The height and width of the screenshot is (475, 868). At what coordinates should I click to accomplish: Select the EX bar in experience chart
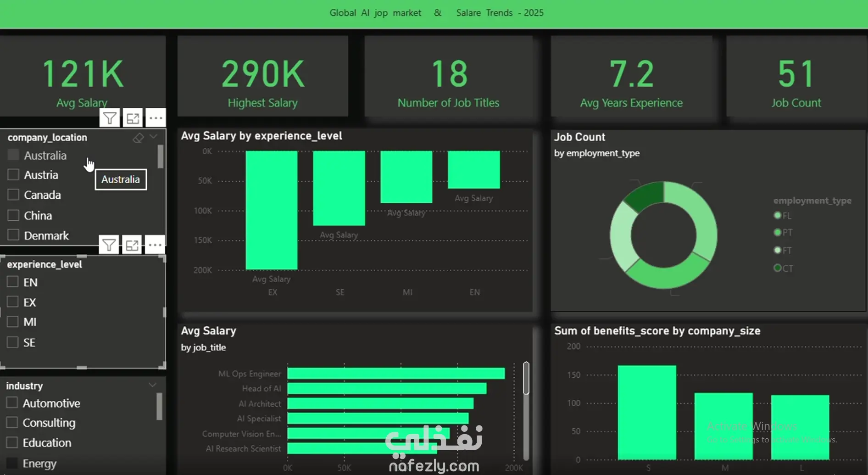pos(272,210)
